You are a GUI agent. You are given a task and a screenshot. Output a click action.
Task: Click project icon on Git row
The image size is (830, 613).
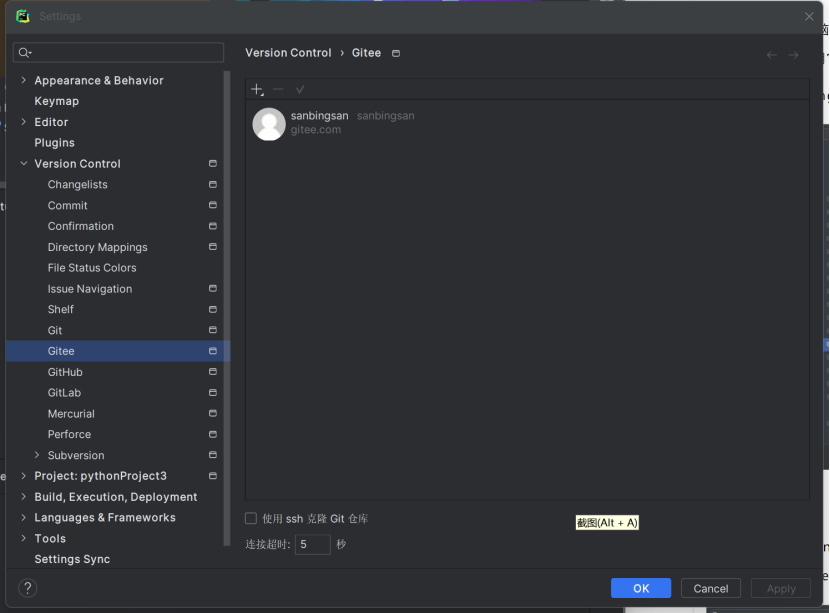[x=213, y=330]
